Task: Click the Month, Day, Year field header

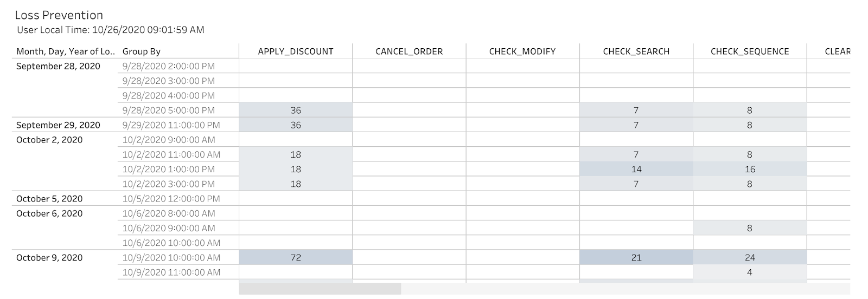Action: click(66, 51)
